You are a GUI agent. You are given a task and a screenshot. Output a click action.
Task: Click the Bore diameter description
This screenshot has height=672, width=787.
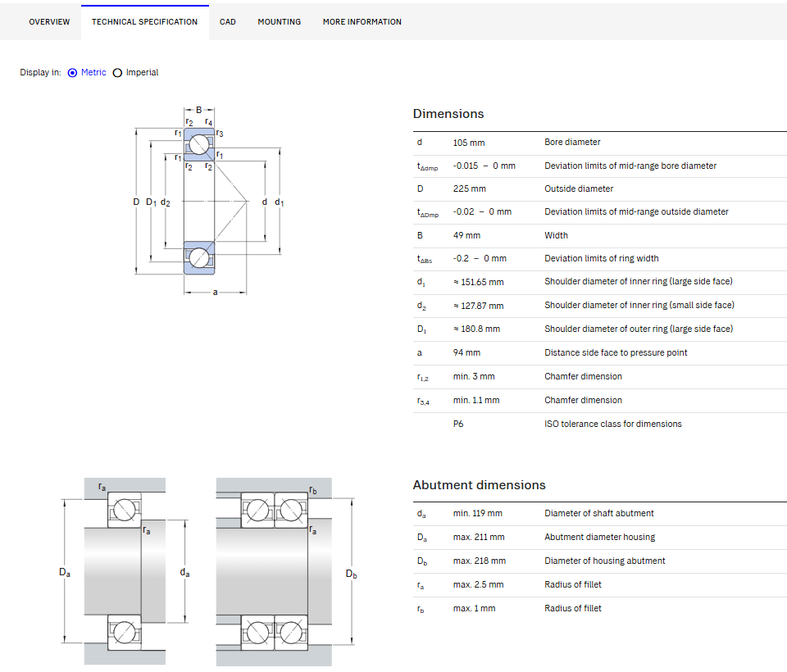[x=572, y=142]
